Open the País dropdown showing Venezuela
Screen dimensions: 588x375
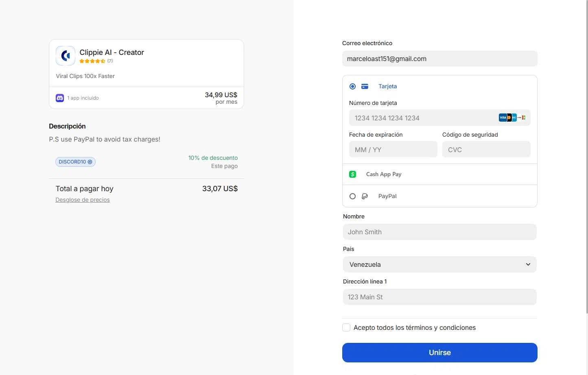(x=440, y=264)
